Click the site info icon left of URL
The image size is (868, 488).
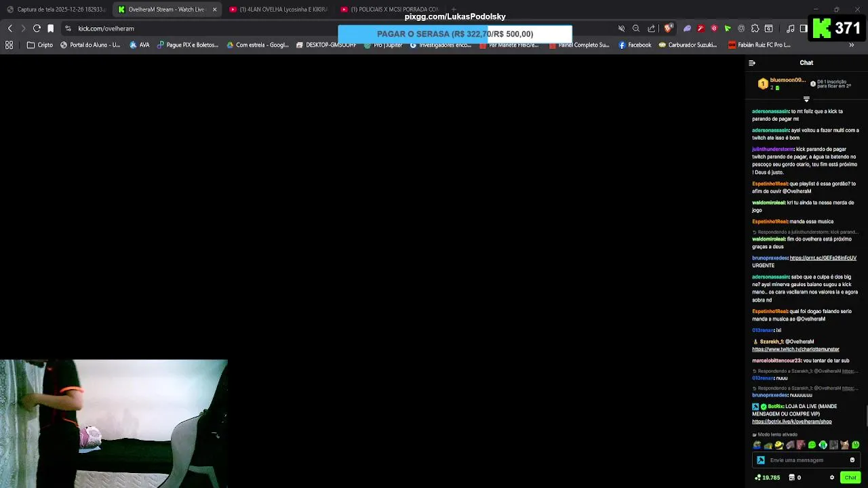point(68,28)
